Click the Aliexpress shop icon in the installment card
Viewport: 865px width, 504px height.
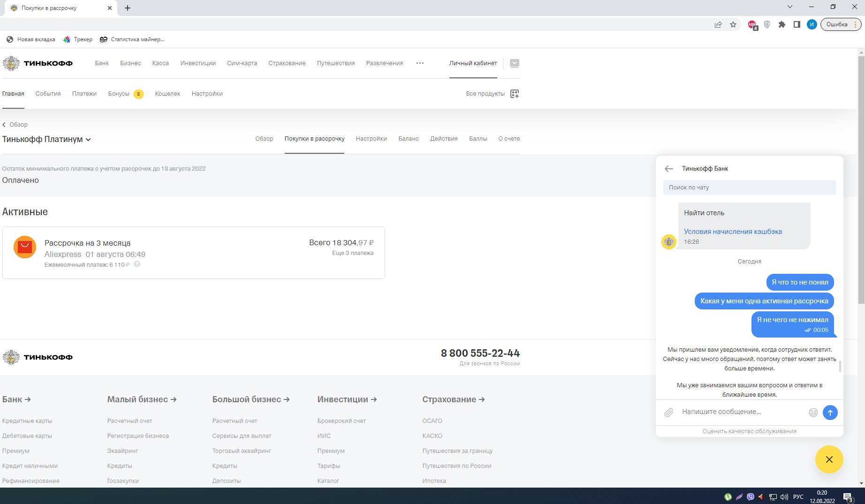[25, 247]
